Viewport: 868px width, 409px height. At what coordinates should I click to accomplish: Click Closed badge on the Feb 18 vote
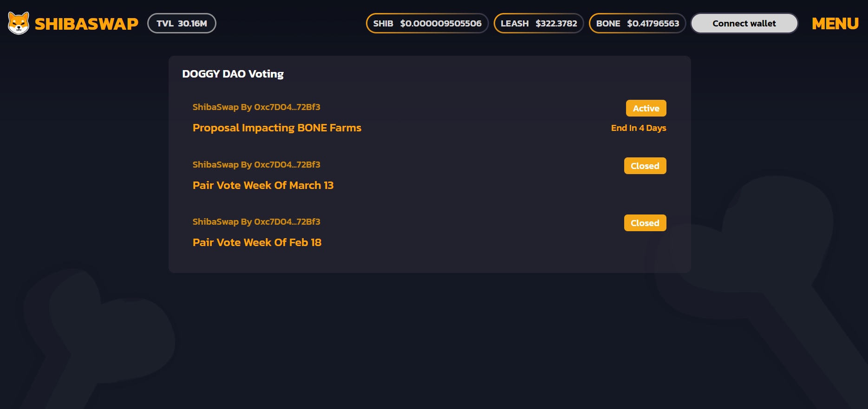(645, 223)
